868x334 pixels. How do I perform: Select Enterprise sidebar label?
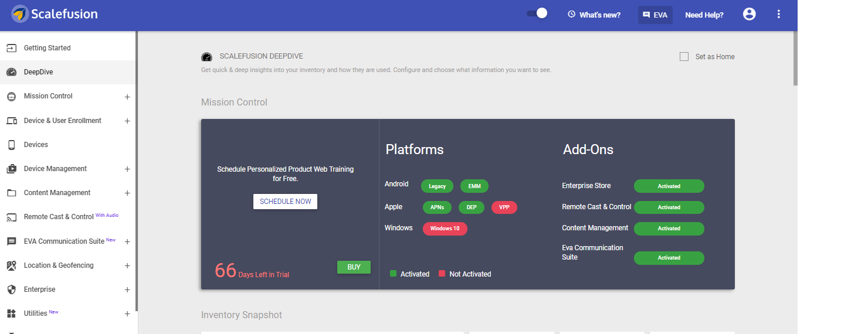[x=39, y=289]
